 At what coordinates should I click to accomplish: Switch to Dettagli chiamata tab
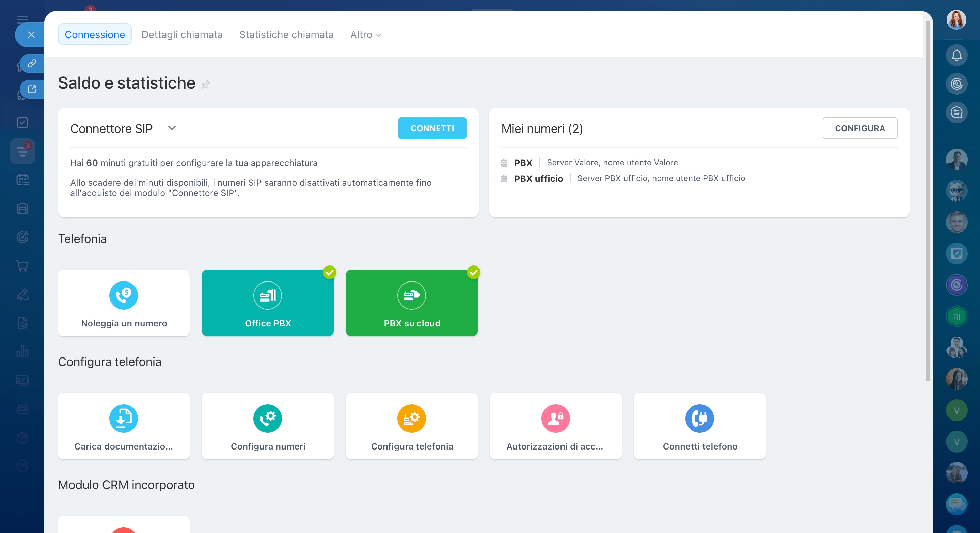click(x=182, y=35)
